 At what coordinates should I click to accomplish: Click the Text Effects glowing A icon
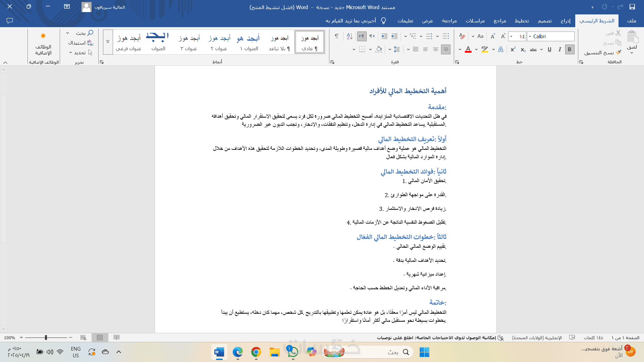(501, 49)
